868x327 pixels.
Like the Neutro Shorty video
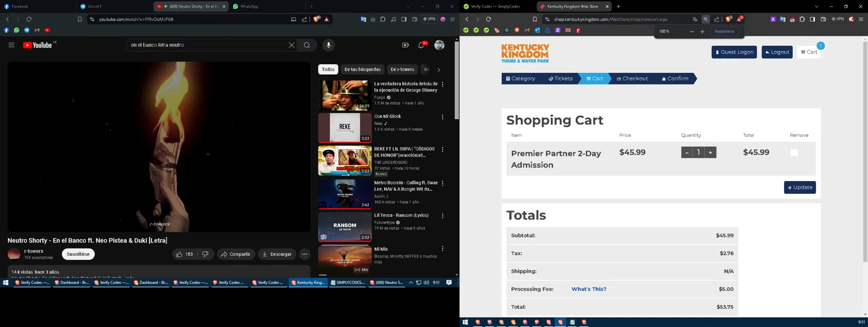185,254
